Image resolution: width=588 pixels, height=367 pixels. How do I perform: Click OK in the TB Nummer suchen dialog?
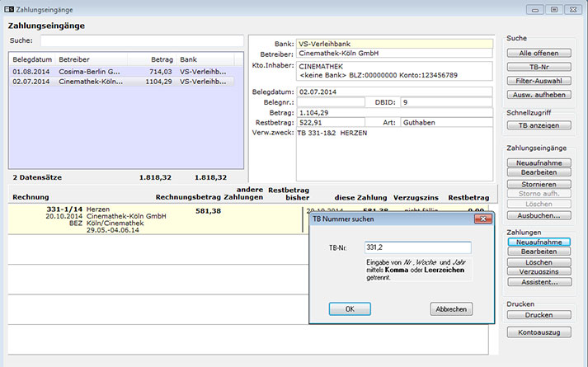coord(350,308)
